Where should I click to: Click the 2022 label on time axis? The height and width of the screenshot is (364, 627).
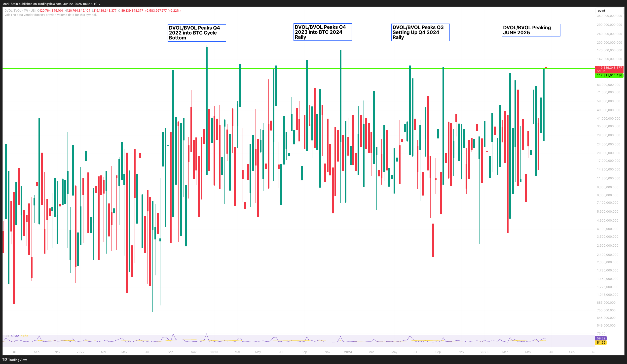tap(80, 352)
